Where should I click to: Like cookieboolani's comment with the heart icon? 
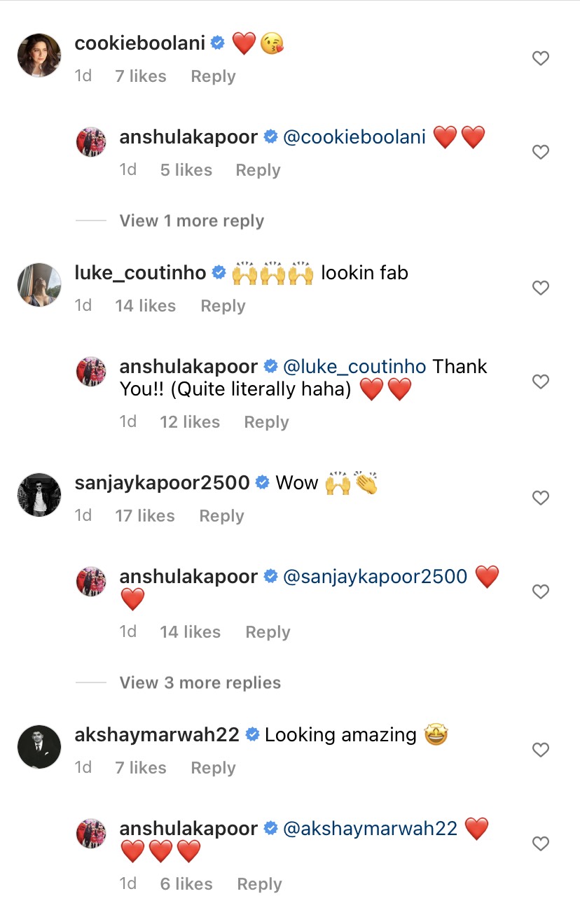[x=540, y=58]
